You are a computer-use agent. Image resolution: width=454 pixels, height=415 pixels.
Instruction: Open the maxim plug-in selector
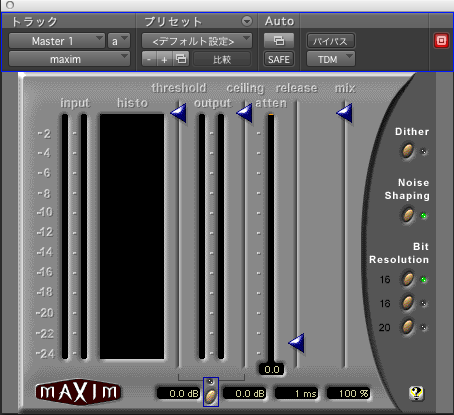[69, 59]
